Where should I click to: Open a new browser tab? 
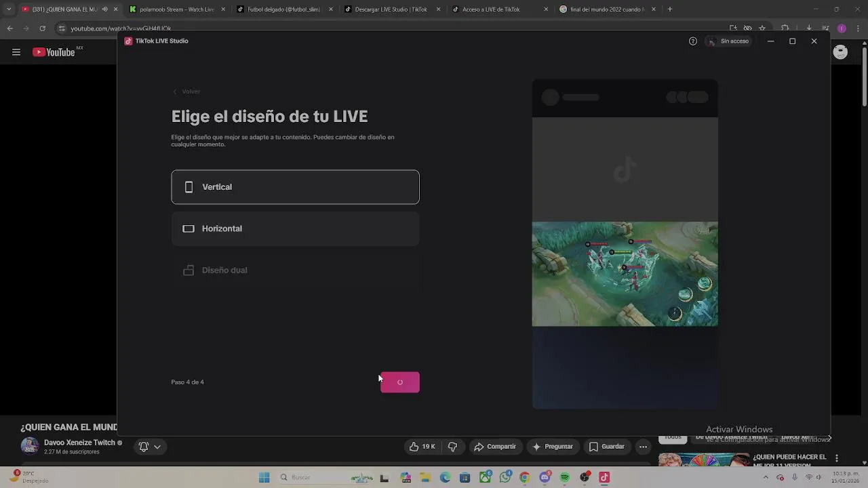tap(670, 9)
